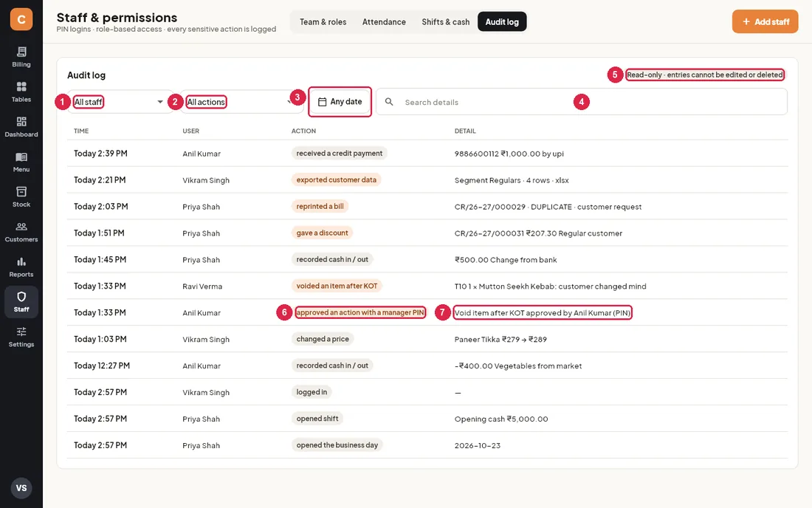This screenshot has width=812, height=508.
Task: Click the 'Read-only' entries notice
Action: coord(704,75)
